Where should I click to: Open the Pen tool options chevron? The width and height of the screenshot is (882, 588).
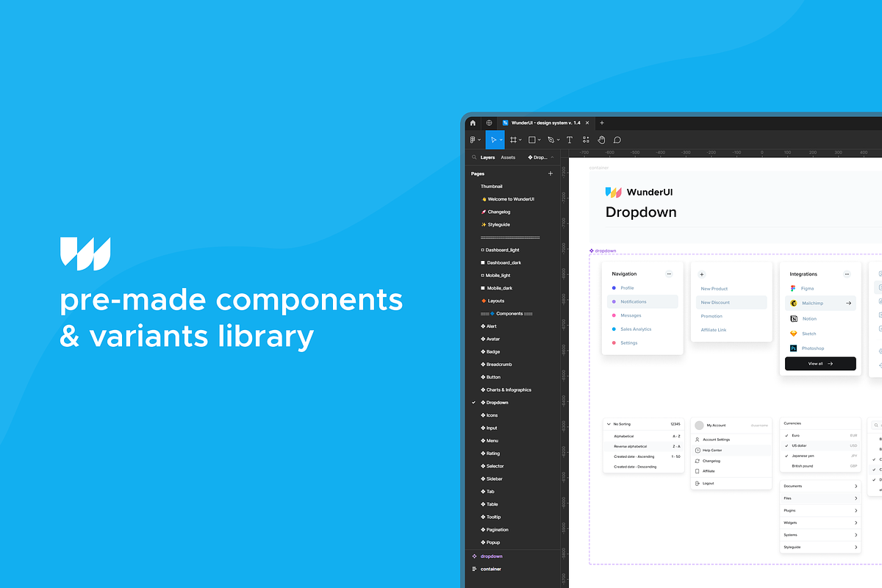click(558, 140)
